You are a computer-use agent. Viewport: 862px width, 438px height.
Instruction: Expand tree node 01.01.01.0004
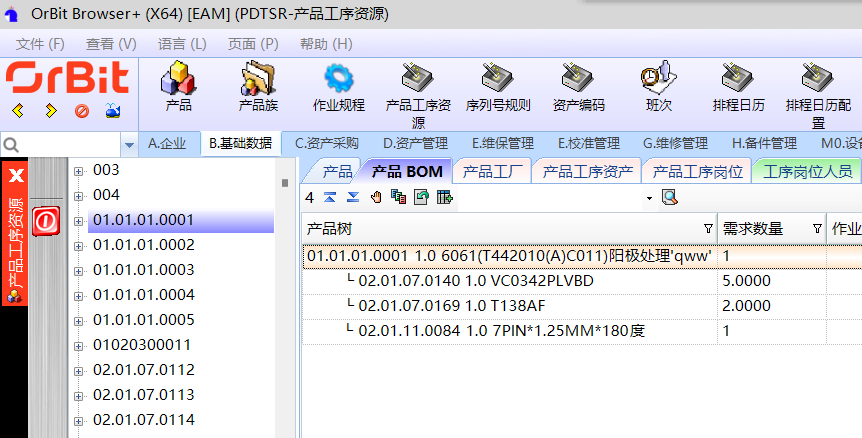[79, 296]
